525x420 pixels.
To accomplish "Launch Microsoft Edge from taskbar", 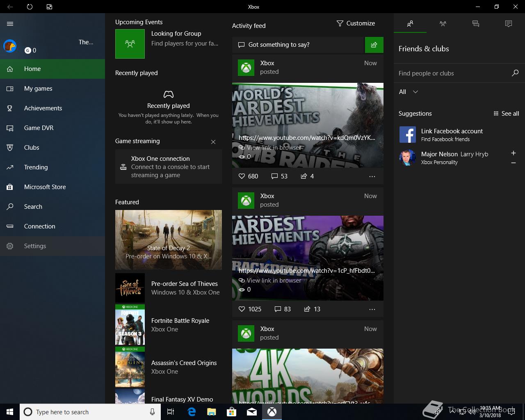I will [192, 412].
